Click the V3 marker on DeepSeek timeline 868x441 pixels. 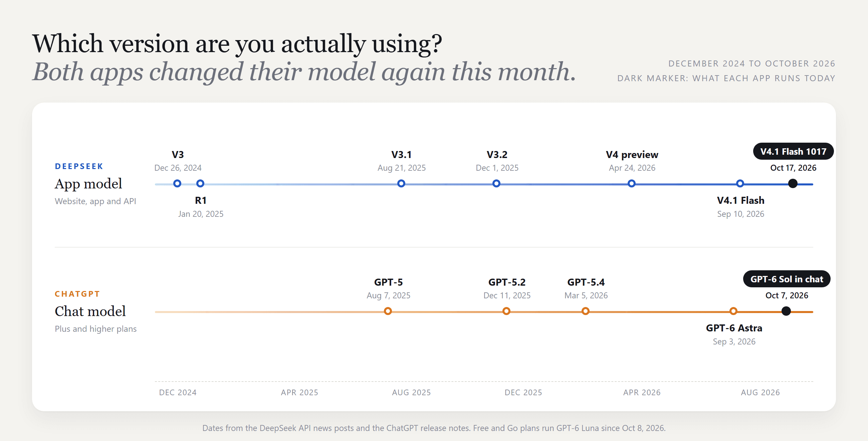(177, 183)
